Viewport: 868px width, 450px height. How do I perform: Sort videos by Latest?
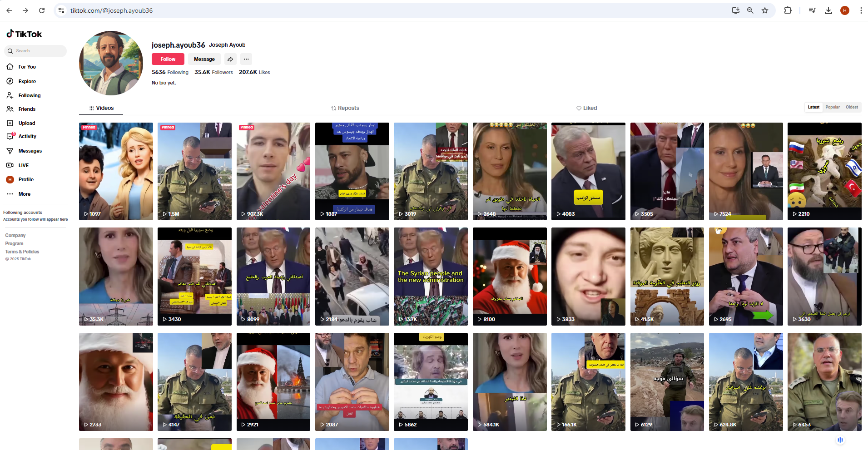(x=813, y=107)
